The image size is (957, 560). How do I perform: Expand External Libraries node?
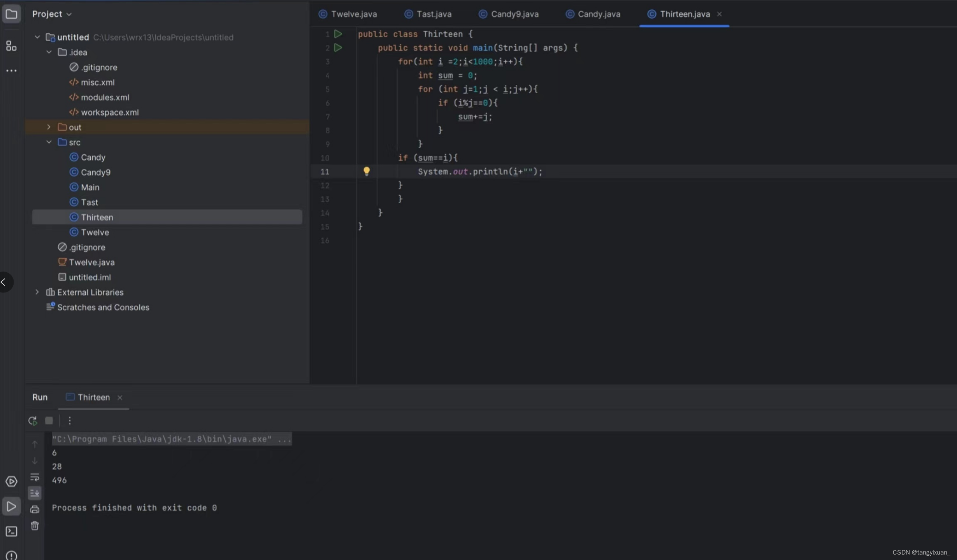(37, 292)
